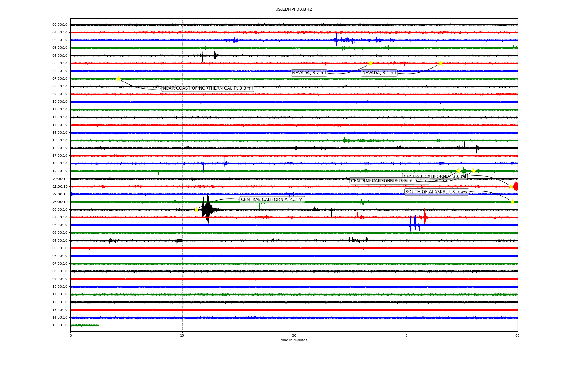This screenshot has height=368, width=588.
Task: Click the SOUTH OF ALASKA, 5.8 mww label
Action: click(436, 192)
